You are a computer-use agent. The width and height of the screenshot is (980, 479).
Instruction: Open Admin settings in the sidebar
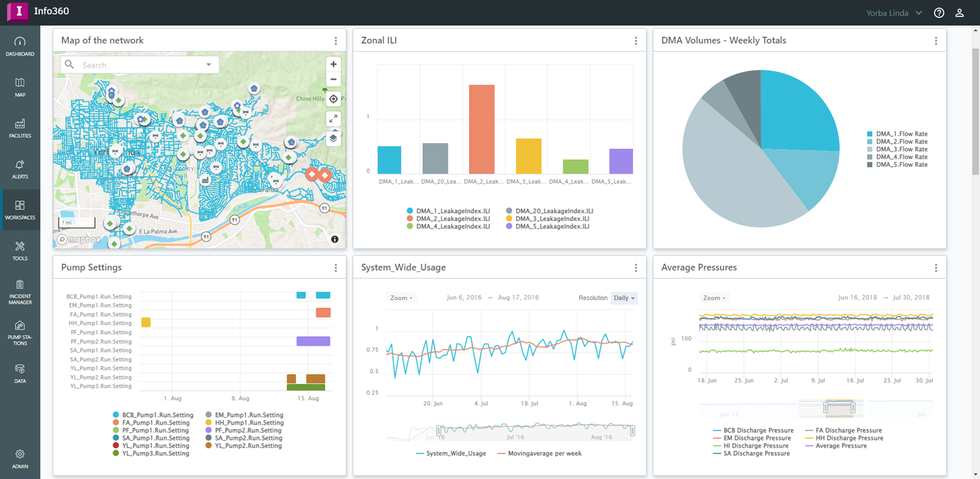coord(20,459)
